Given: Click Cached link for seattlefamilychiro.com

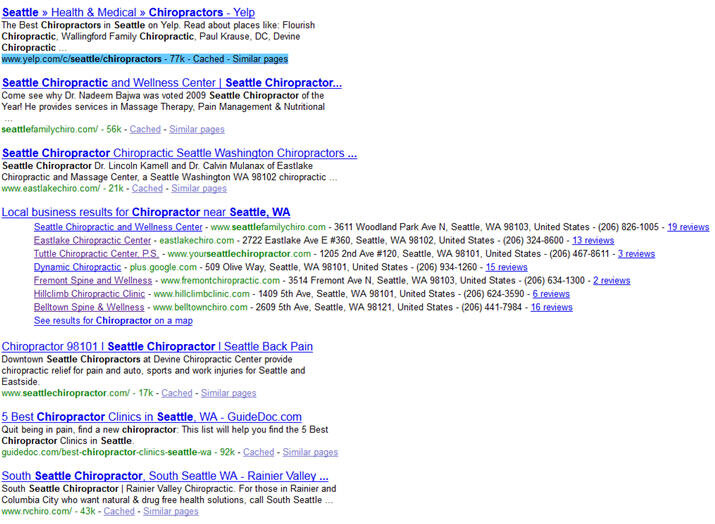Looking at the screenshot, I should (x=145, y=129).
